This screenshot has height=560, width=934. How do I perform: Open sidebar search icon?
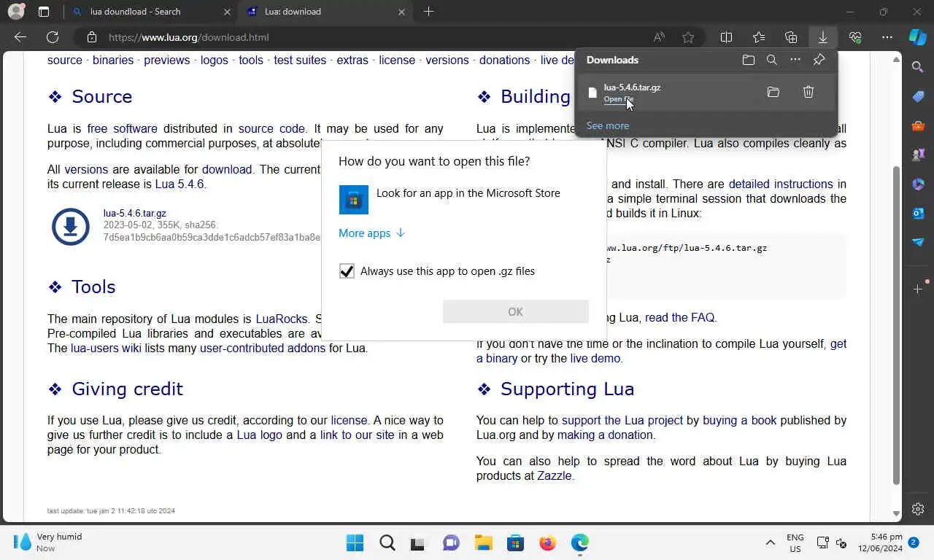tap(918, 67)
